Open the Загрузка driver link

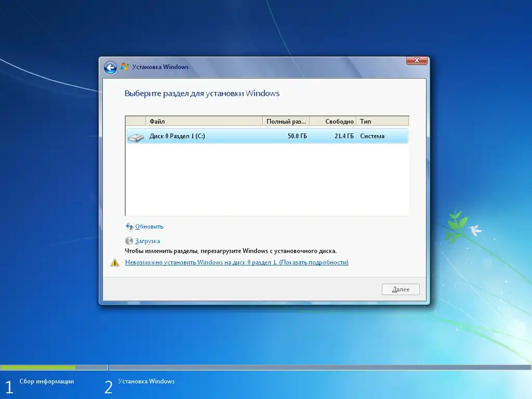(147, 241)
